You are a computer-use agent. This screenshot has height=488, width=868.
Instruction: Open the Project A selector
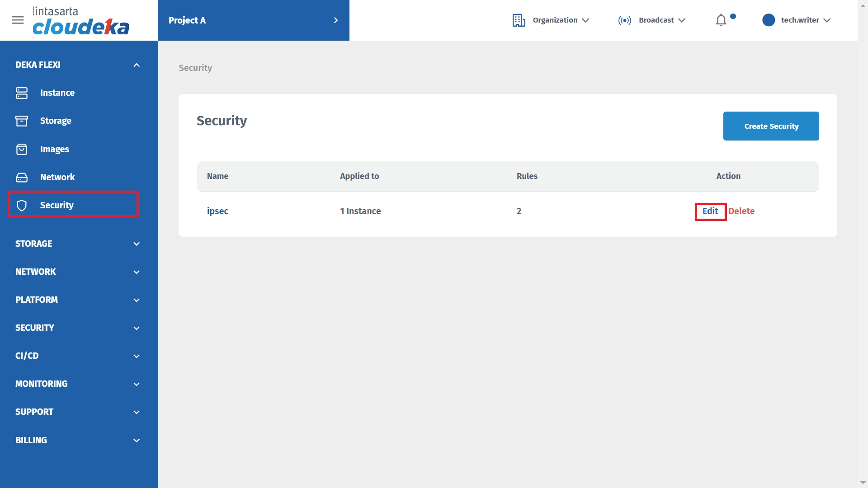coord(253,20)
